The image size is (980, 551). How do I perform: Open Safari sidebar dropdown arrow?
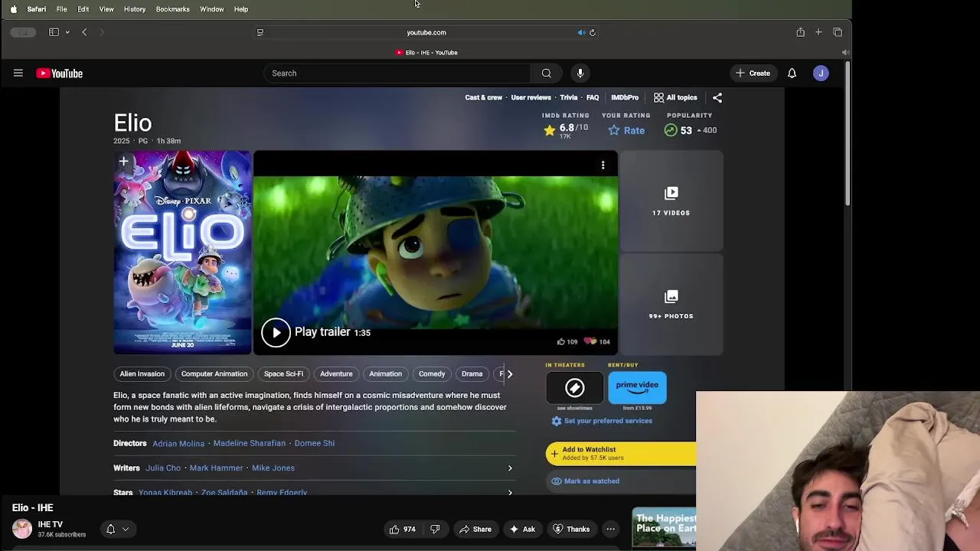pos(67,32)
